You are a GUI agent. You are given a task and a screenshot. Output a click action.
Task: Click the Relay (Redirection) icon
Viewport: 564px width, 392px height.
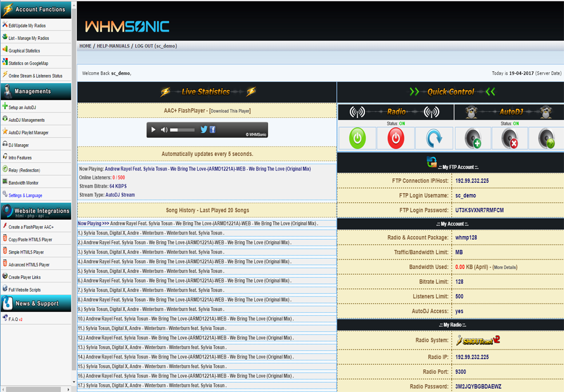(x=5, y=169)
